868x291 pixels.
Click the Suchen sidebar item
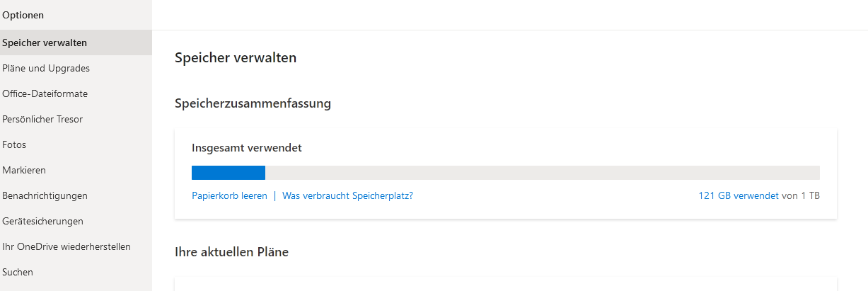click(x=18, y=272)
